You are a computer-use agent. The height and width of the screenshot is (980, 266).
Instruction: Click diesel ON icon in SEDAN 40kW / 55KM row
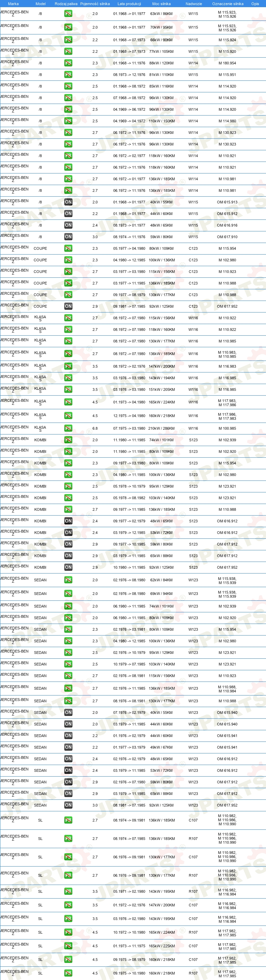tap(68, 713)
